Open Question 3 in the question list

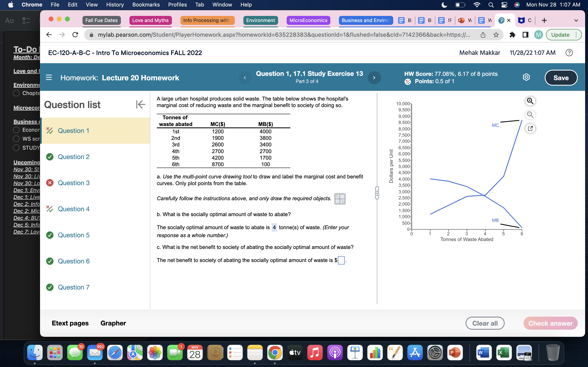tap(74, 183)
